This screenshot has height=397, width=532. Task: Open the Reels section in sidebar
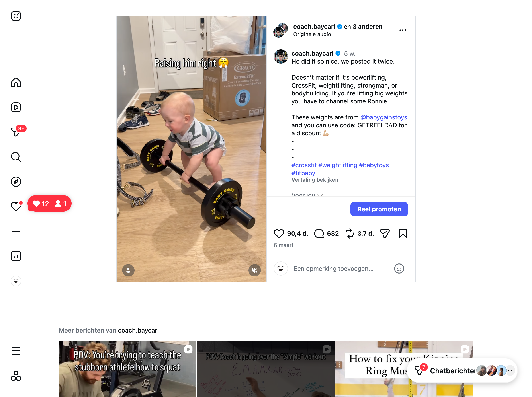pyautogui.click(x=16, y=107)
